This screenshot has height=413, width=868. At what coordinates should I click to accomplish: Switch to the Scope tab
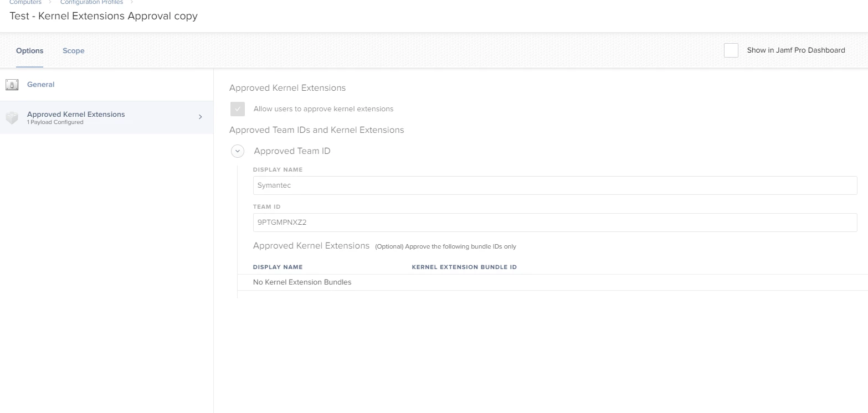pyautogui.click(x=74, y=50)
